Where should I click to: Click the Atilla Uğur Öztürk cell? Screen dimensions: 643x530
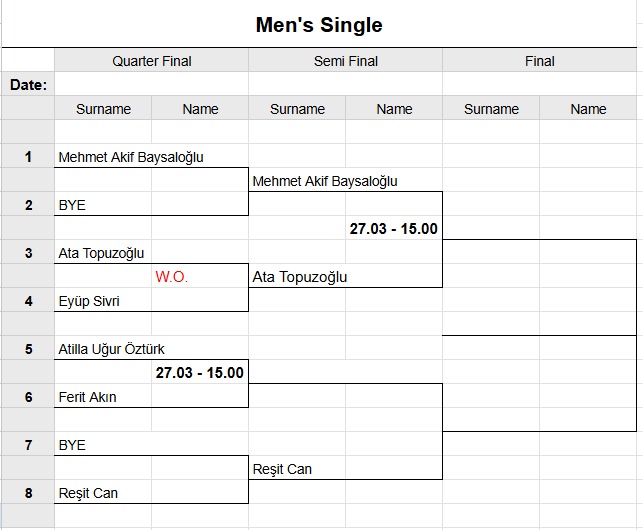[x=112, y=349]
